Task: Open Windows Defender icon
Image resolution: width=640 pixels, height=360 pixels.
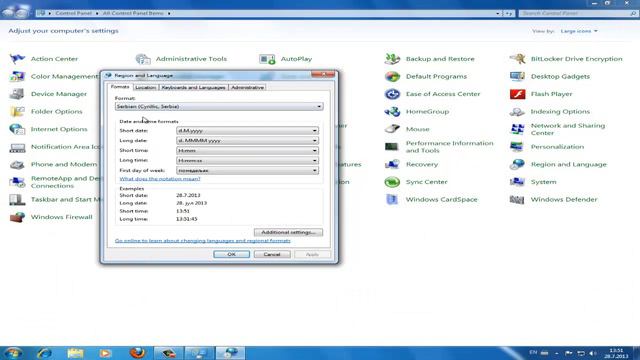Action: [517, 200]
